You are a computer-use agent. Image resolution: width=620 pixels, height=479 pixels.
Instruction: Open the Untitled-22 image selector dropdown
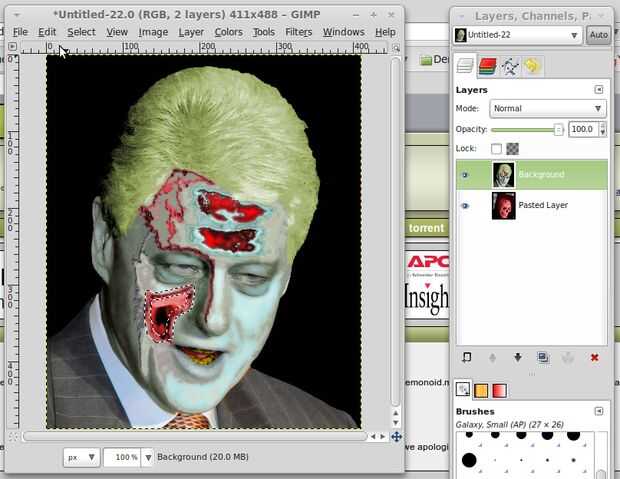coord(517,35)
